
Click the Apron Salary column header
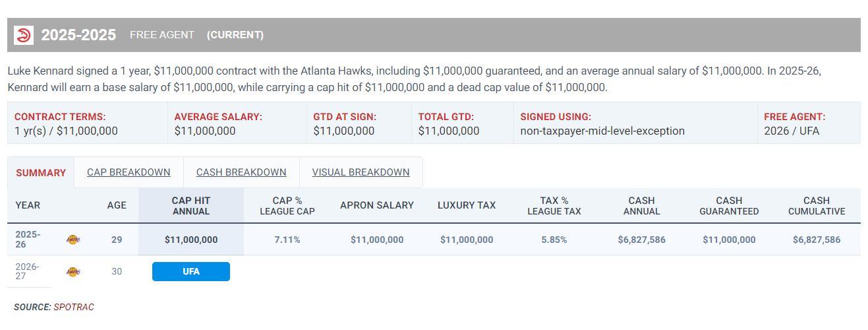click(x=377, y=205)
